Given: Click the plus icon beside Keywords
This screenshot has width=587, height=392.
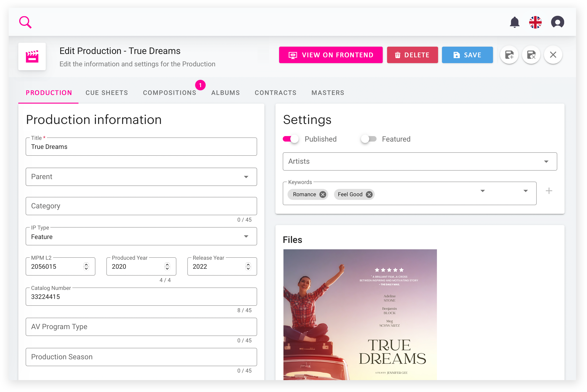Looking at the screenshot, I should [x=549, y=191].
